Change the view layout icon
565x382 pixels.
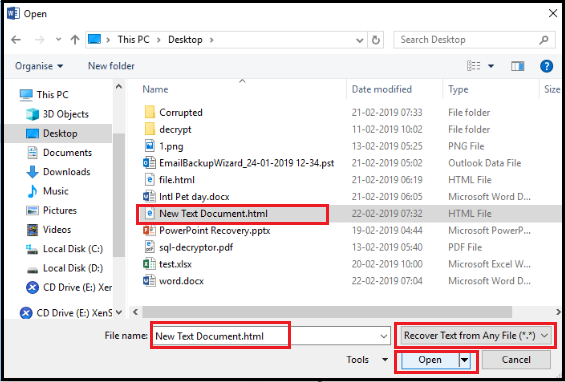(473, 66)
